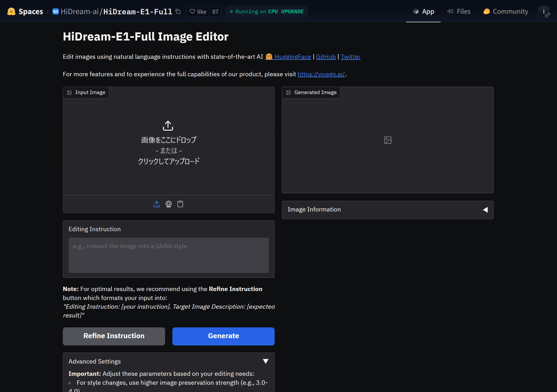Click the Generated Image panel icon

(x=289, y=92)
